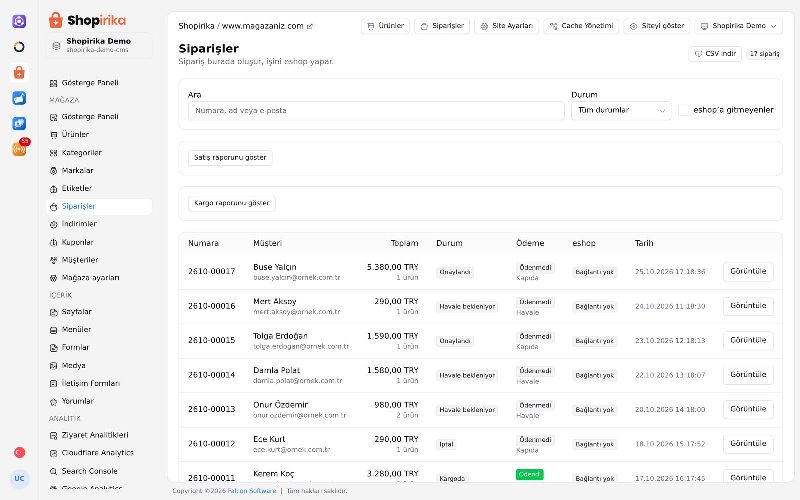This screenshot has height=500, width=800.
Task: Click the Siteyi göster button
Action: coord(657,26)
